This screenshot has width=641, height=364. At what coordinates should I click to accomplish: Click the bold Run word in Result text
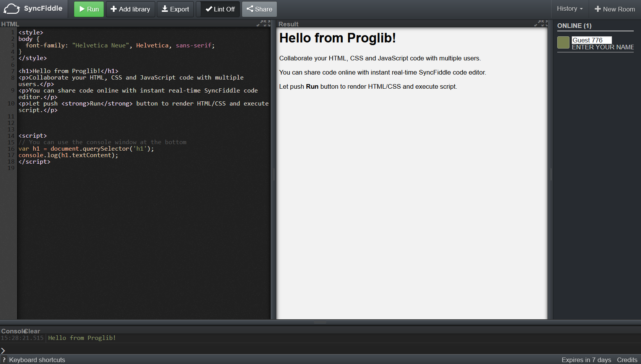[x=312, y=86]
